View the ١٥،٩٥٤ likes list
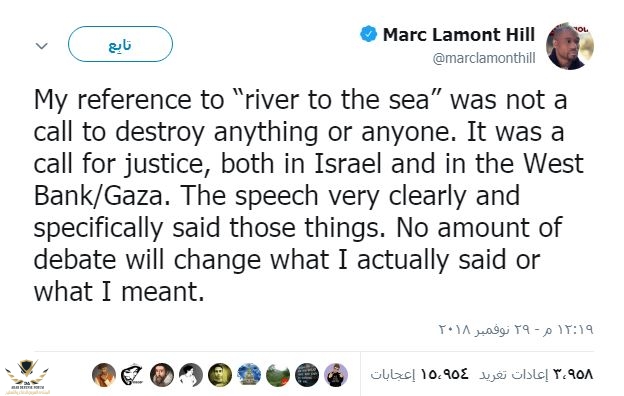Viewport: 624px width, 396px height. coord(420,374)
